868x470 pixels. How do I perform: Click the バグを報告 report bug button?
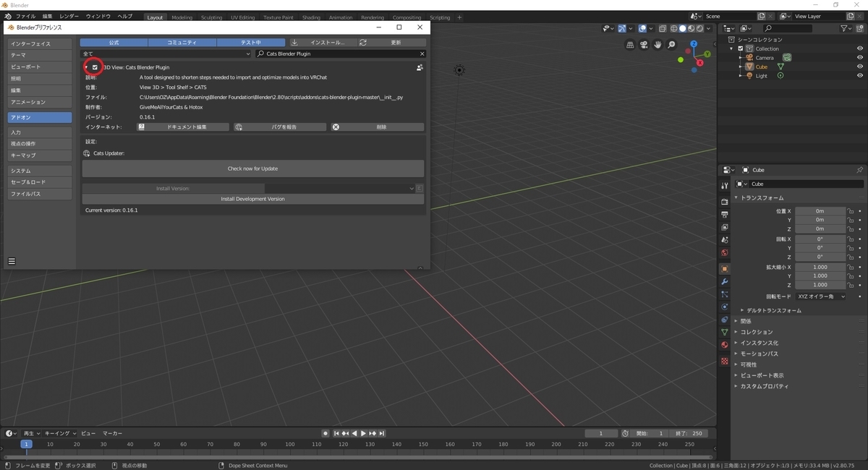(280, 127)
